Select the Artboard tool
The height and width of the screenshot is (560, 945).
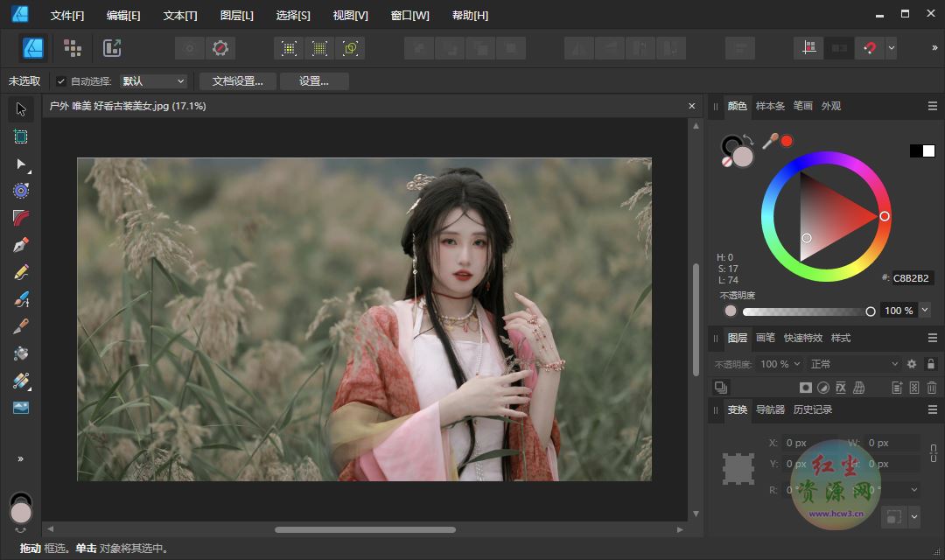pos(21,136)
